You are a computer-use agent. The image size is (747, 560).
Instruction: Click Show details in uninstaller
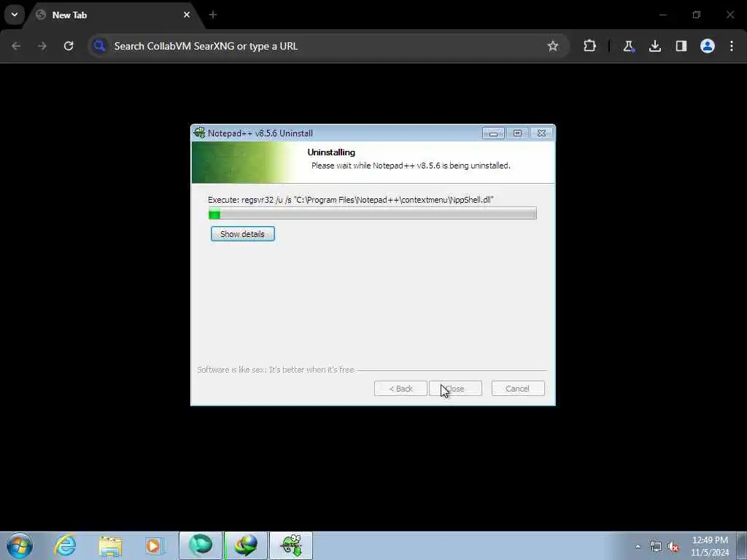coord(242,234)
